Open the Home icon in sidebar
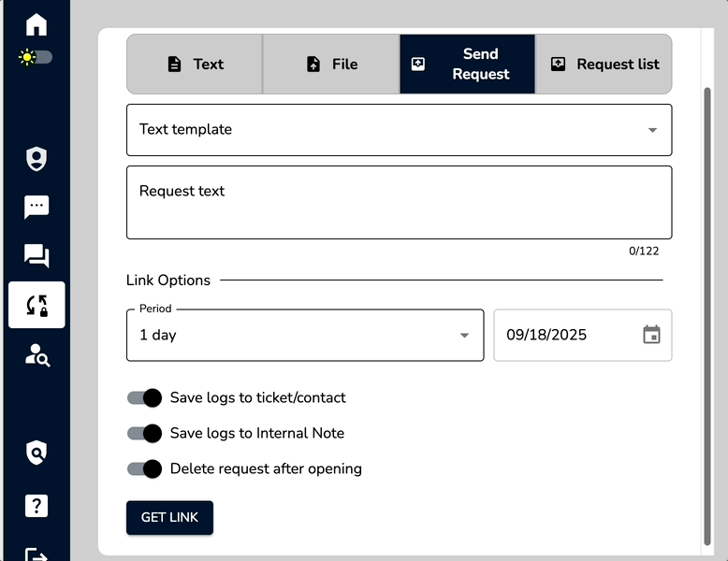This screenshot has height=561, width=728. pos(36,24)
